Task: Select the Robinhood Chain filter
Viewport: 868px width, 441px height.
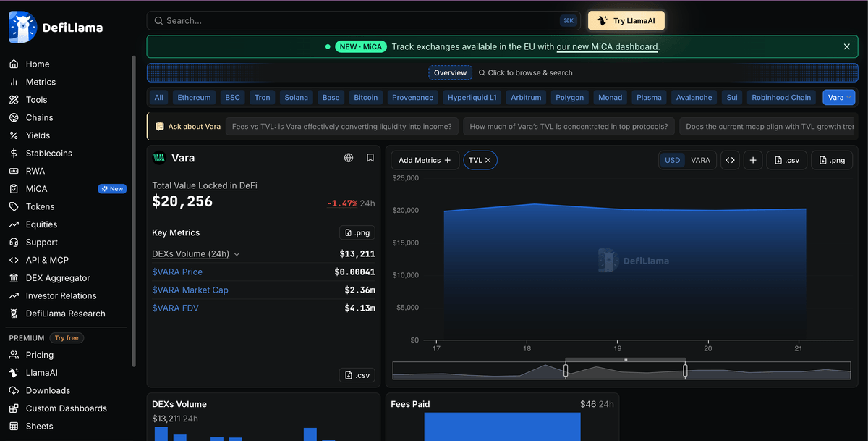Action: 781,97
